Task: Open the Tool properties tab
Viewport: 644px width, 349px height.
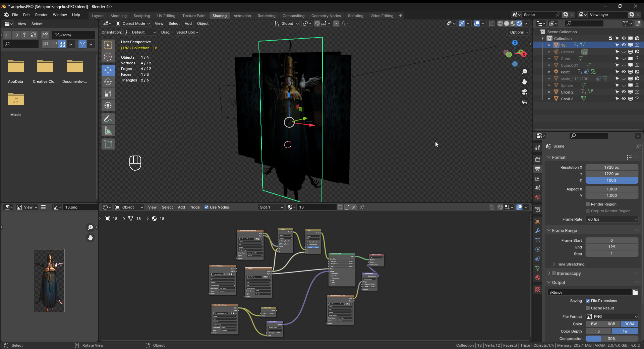Action: pyautogui.click(x=538, y=148)
